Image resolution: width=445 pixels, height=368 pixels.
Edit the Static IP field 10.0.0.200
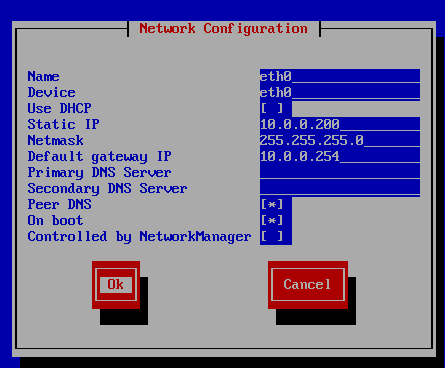[x=340, y=124]
